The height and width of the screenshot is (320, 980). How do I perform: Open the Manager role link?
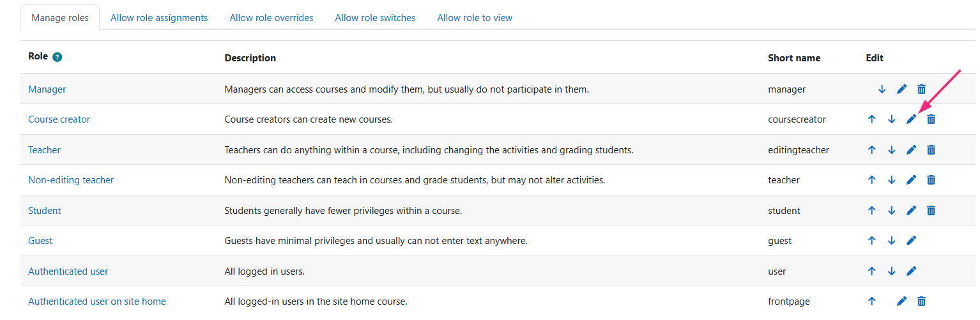click(47, 89)
